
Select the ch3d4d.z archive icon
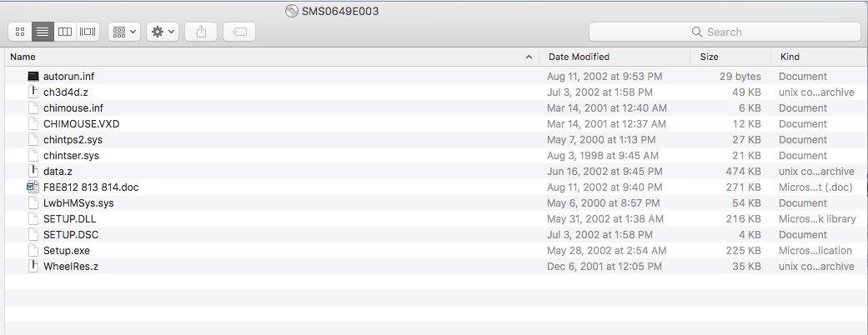(x=33, y=92)
